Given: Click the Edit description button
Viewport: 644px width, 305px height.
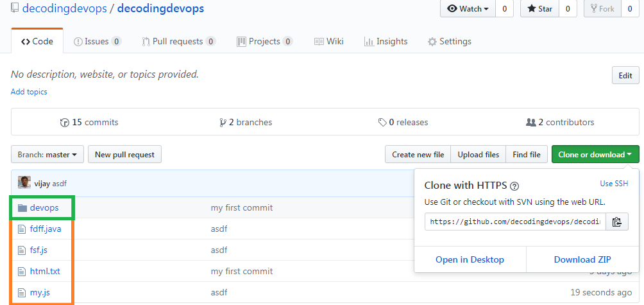Looking at the screenshot, I should pyautogui.click(x=625, y=76).
